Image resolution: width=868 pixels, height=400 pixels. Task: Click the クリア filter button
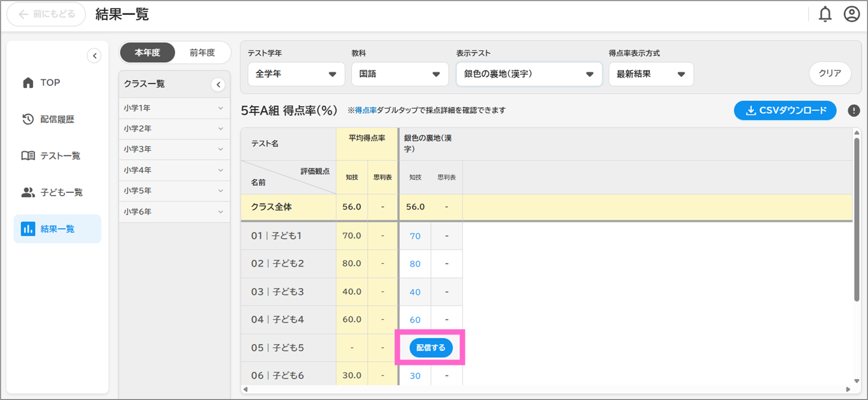[829, 73]
